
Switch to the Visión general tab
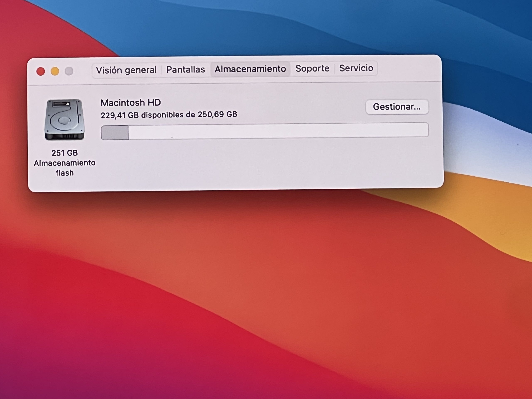pyautogui.click(x=126, y=70)
